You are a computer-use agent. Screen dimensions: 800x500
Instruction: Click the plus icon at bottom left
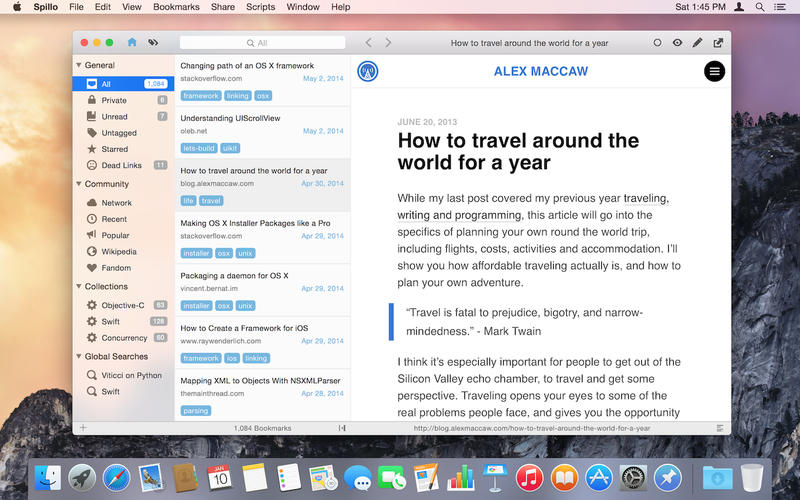point(83,428)
